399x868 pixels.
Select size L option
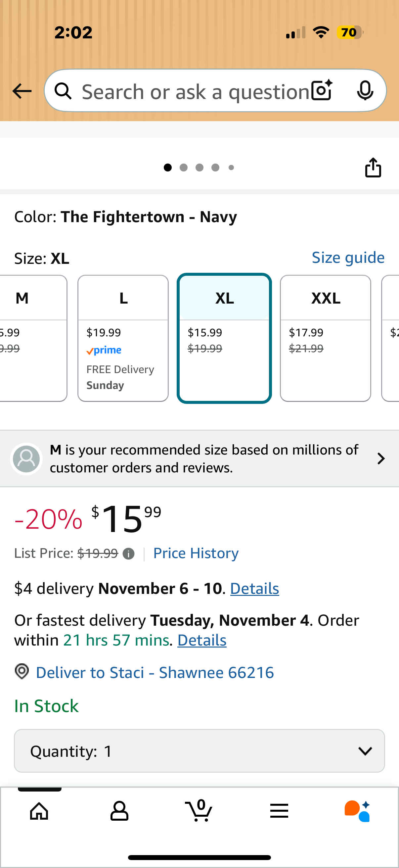pyautogui.click(x=123, y=338)
